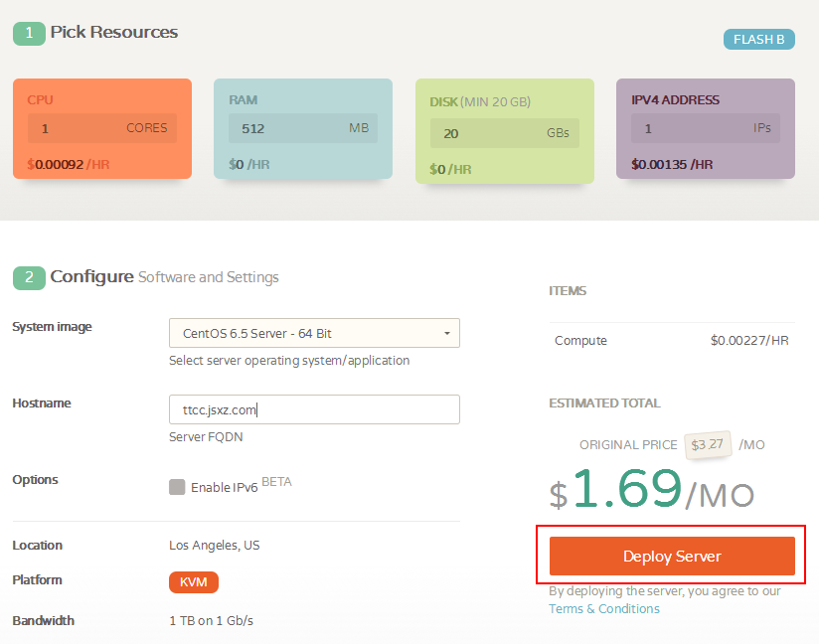Click the Disk 20 GBs field
This screenshot has width=819, height=644.
(505, 133)
